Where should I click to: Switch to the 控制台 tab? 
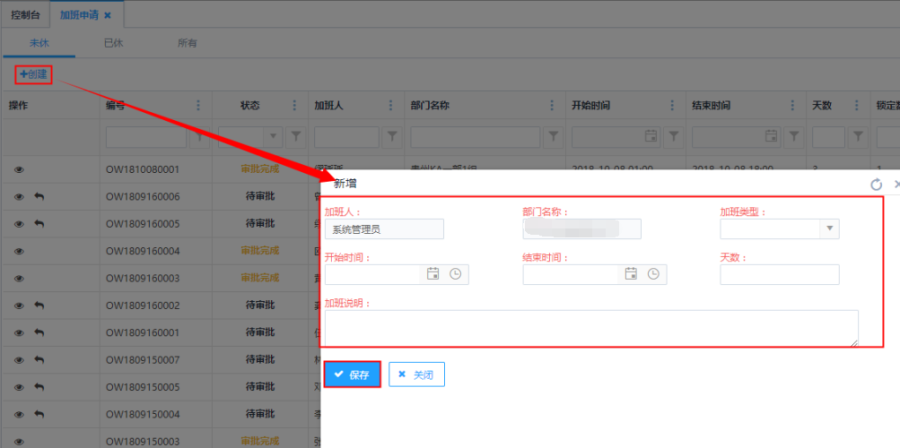(x=24, y=15)
